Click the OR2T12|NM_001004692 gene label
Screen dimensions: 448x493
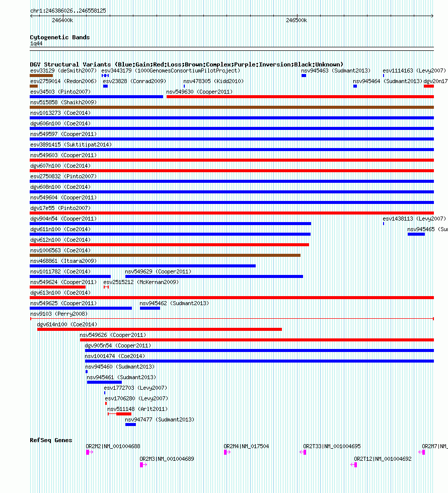(x=383, y=459)
